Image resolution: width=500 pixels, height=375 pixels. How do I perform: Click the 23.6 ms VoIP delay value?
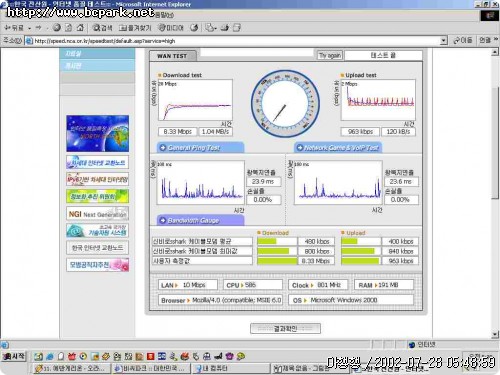click(401, 181)
